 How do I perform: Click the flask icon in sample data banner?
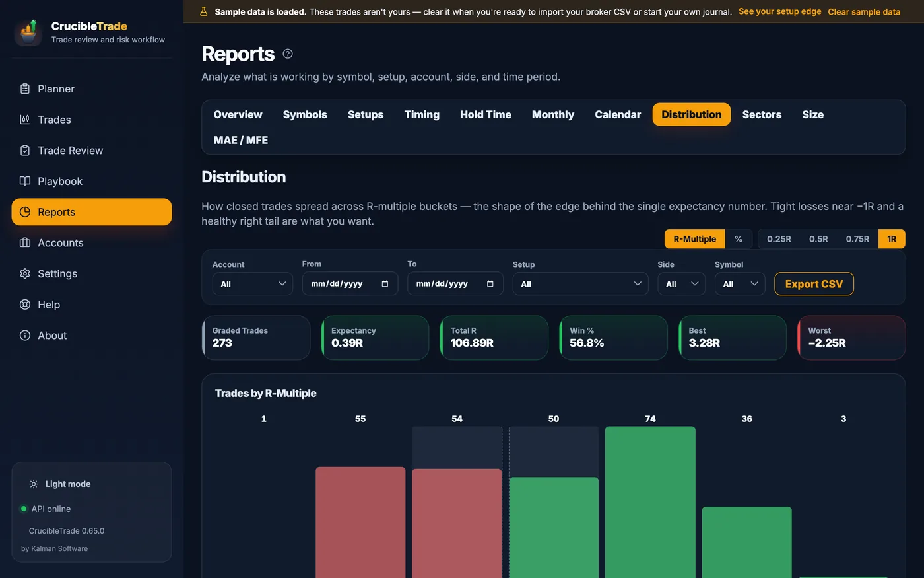point(204,12)
